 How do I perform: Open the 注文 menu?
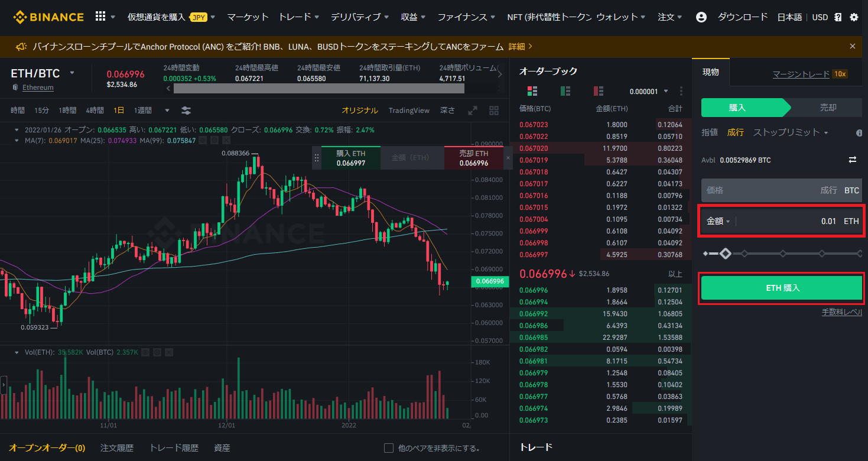669,17
